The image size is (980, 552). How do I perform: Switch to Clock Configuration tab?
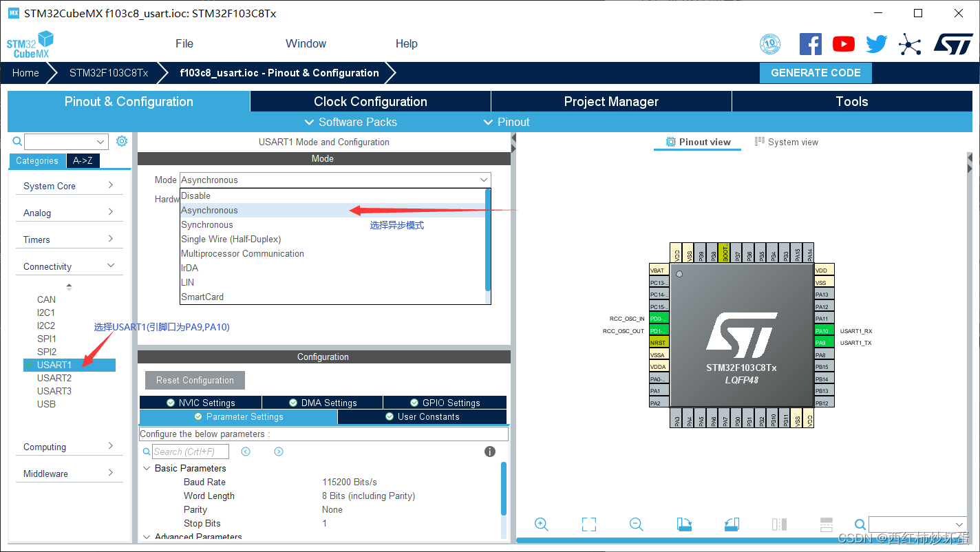(370, 101)
